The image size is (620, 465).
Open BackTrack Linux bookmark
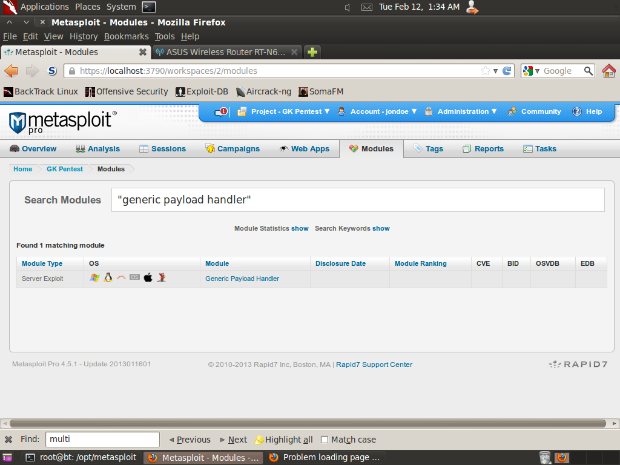[x=41, y=92]
